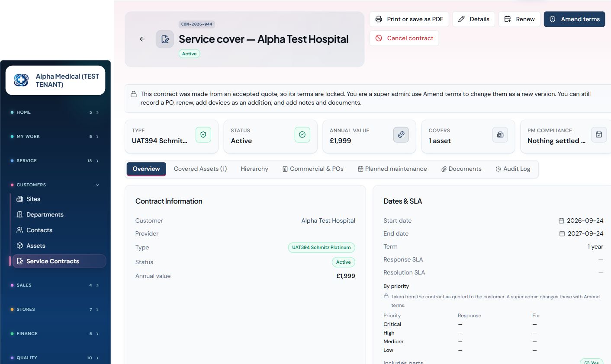Click the shield icon in TYPE card
The width and height of the screenshot is (611, 364).
tap(203, 134)
